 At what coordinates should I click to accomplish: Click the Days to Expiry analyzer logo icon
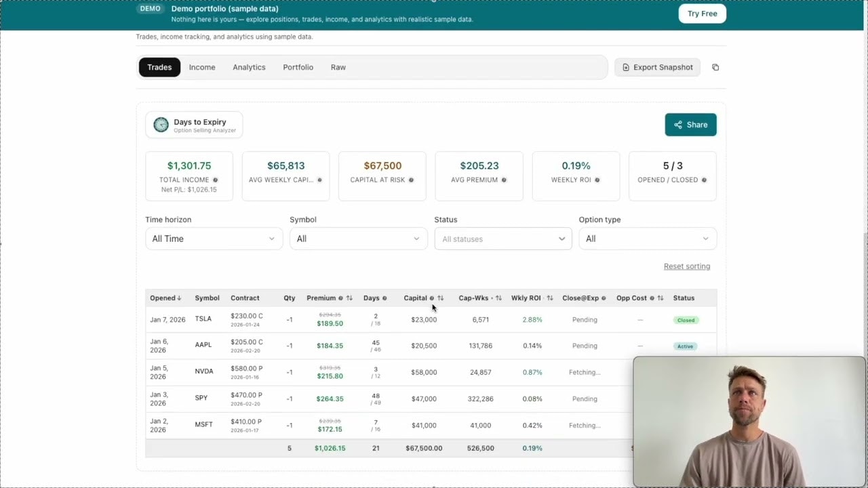coord(161,124)
